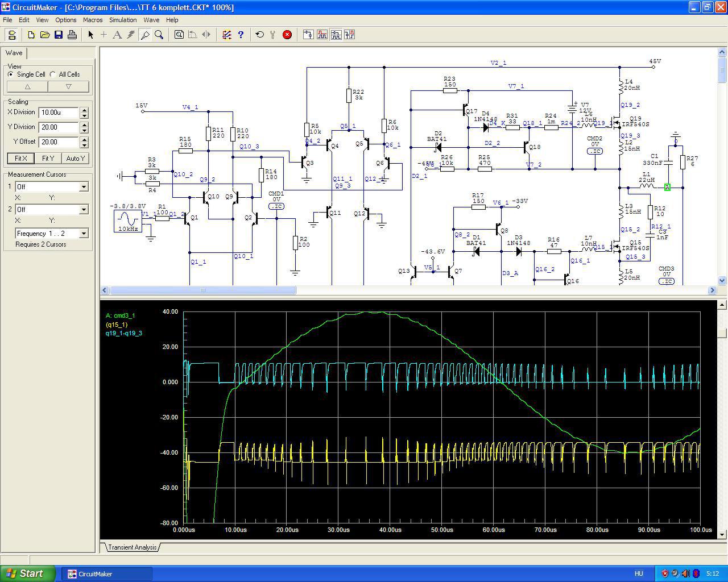Click the Save file toolbar icon
The height and width of the screenshot is (582, 728).
click(x=59, y=35)
